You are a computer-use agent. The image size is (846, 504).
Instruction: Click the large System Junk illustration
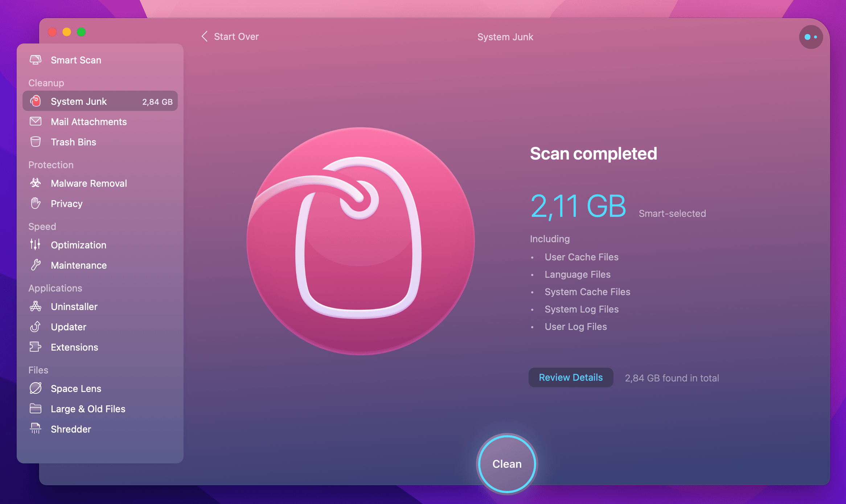coord(361,241)
